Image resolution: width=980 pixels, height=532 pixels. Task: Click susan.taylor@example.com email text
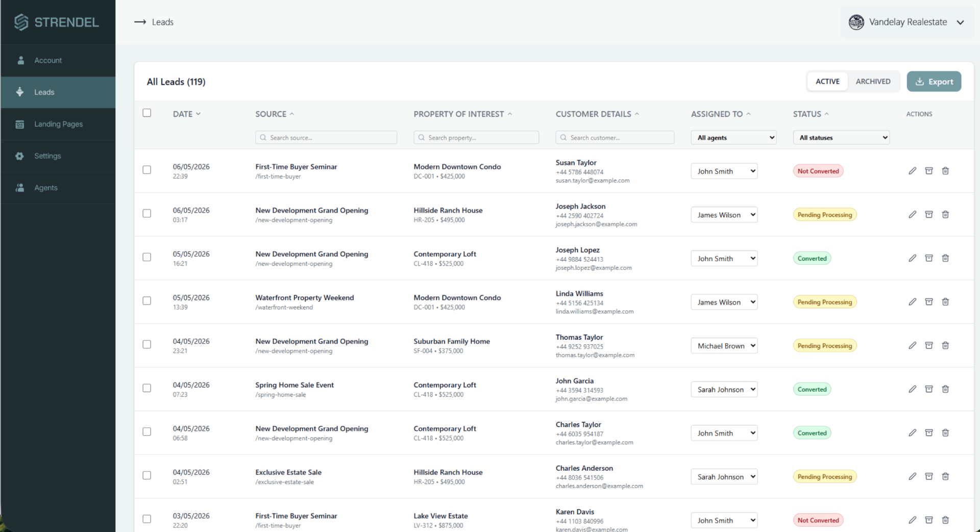tap(592, 181)
